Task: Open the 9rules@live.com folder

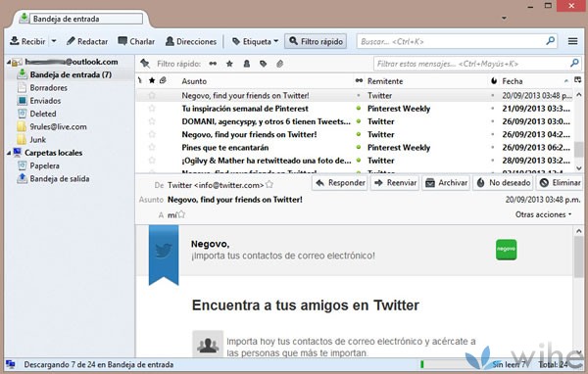Action: (58, 126)
